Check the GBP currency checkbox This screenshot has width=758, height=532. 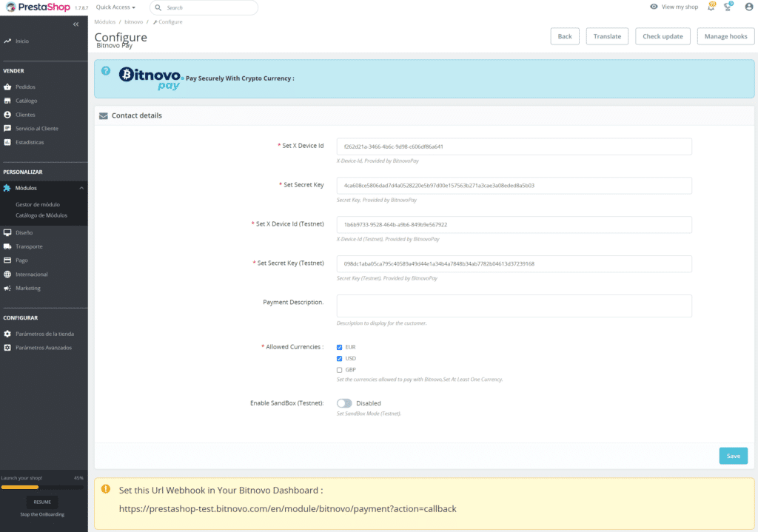tap(340, 369)
